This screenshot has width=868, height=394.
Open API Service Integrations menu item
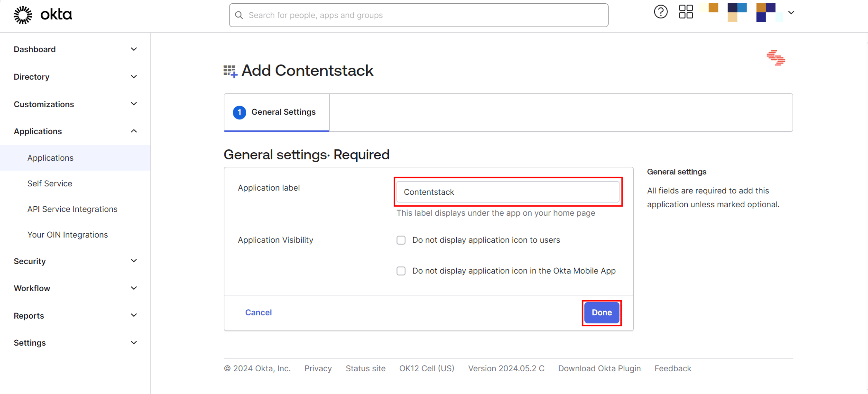click(72, 209)
